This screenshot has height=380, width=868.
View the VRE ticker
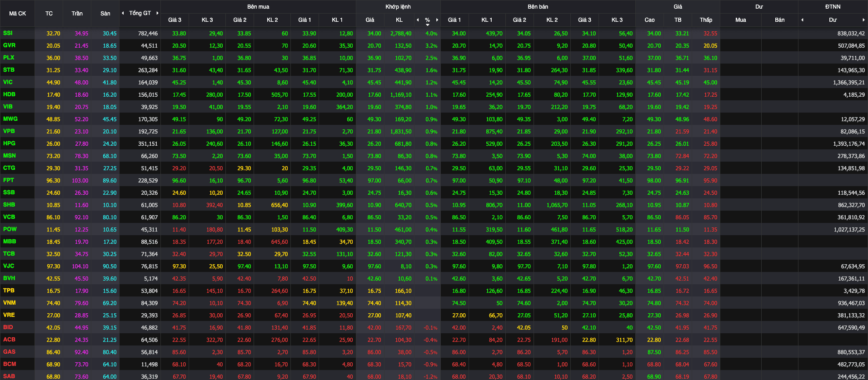(9, 315)
